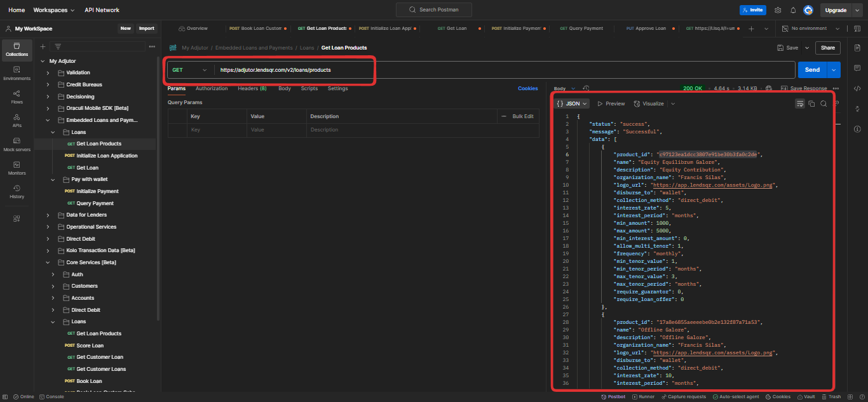Click the Import button
The height and width of the screenshot is (402, 868).
[x=147, y=29]
